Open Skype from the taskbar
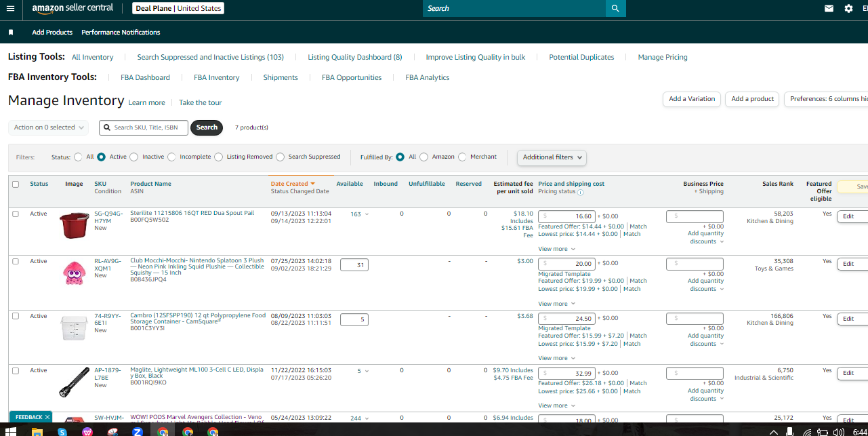Viewport: 868px width, 436px height. (x=62, y=431)
